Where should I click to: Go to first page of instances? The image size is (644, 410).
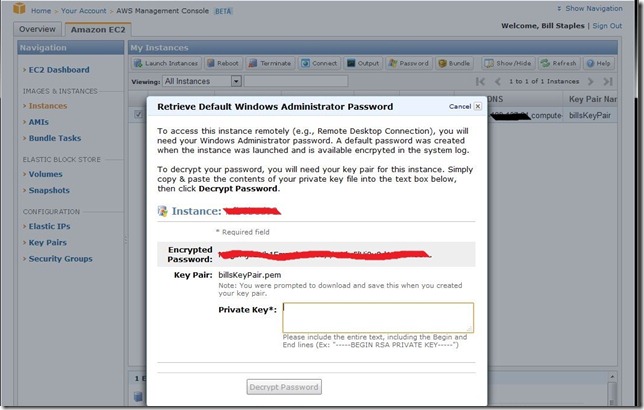pos(480,81)
